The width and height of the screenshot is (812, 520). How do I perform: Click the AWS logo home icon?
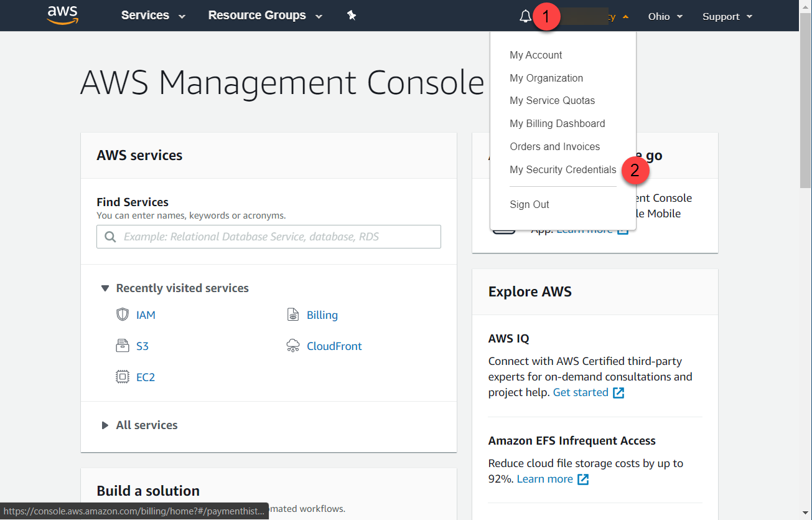coord(62,15)
